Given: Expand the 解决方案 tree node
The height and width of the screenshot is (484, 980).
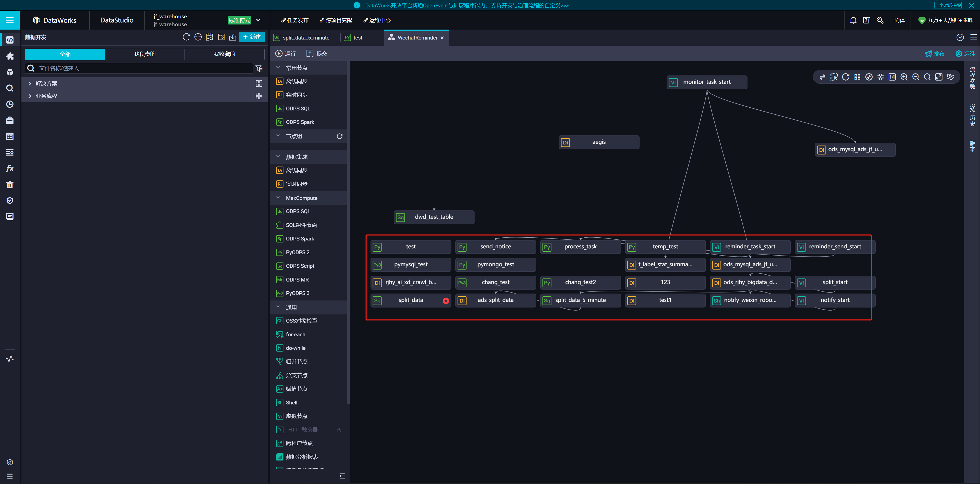Looking at the screenshot, I should click(30, 84).
